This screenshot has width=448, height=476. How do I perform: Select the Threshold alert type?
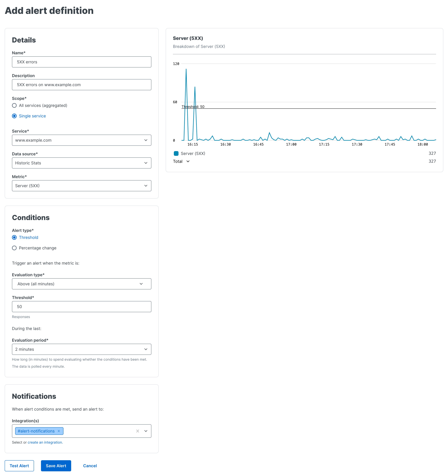(x=14, y=237)
